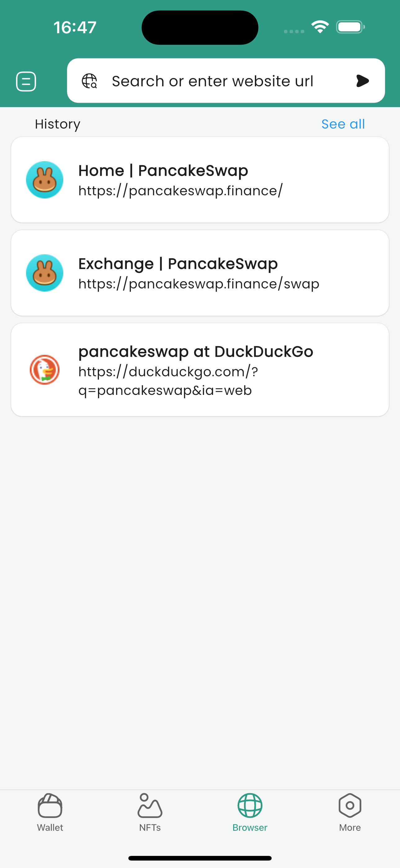
Task: Tap the More hexagon icon in bottom bar
Action: [x=350, y=806]
